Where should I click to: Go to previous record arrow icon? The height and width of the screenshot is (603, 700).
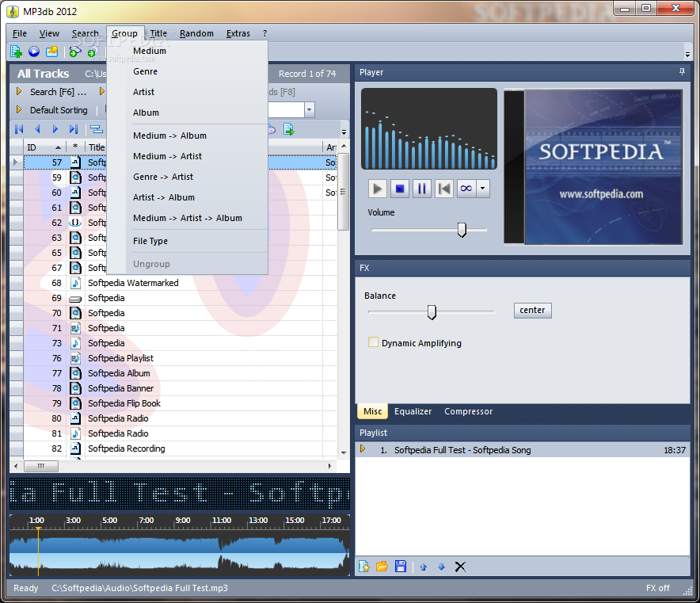pyautogui.click(x=37, y=129)
